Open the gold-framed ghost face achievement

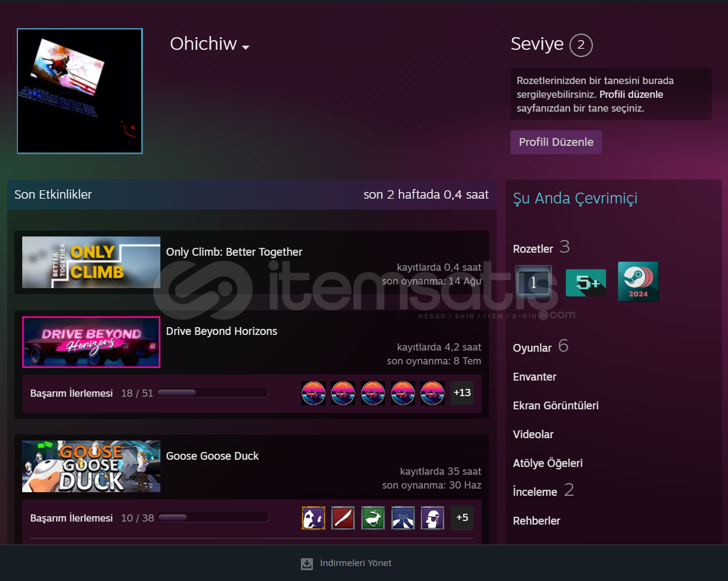click(x=314, y=518)
